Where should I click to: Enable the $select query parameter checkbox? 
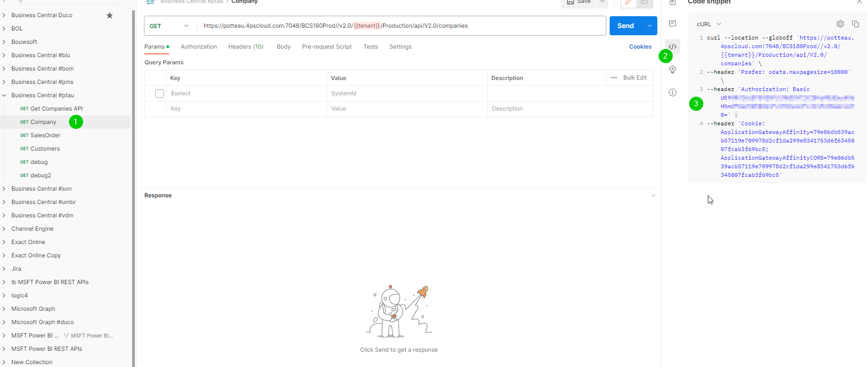(160, 93)
